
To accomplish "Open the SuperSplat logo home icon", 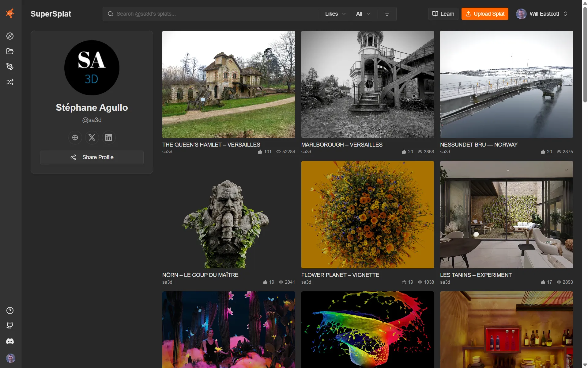I will 10,13.
